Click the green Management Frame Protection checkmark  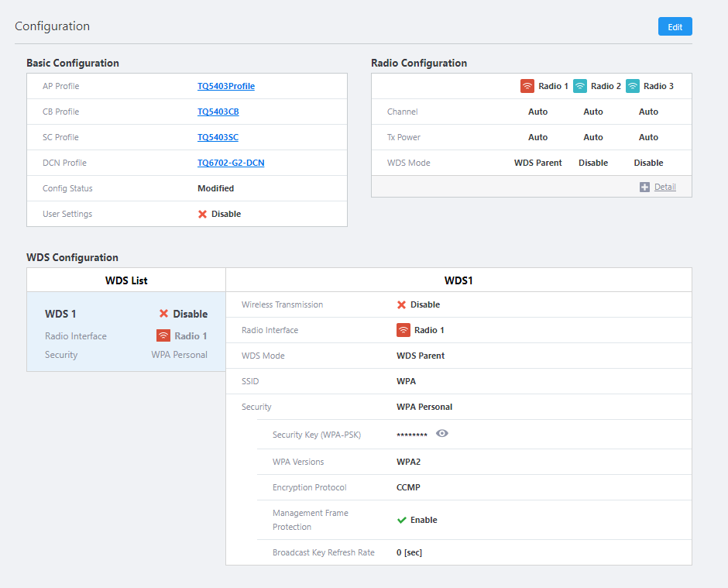(402, 520)
